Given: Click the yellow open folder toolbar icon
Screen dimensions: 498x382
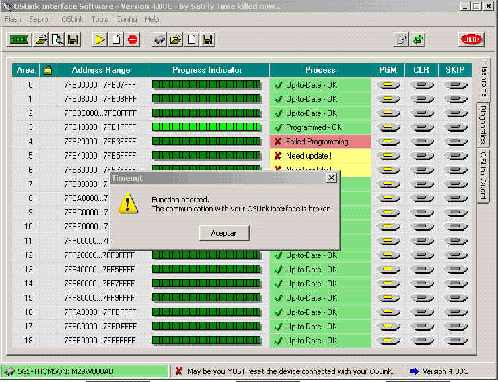Looking at the screenshot, I should [x=176, y=40].
